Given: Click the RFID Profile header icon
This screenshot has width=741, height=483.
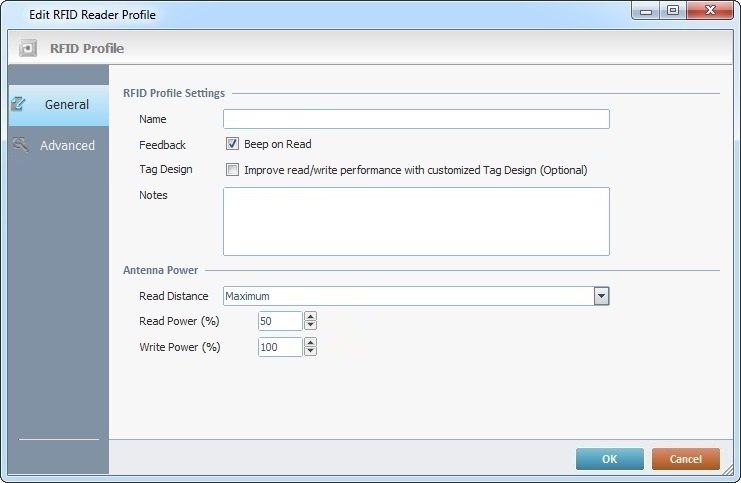Looking at the screenshot, I should coord(28,48).
